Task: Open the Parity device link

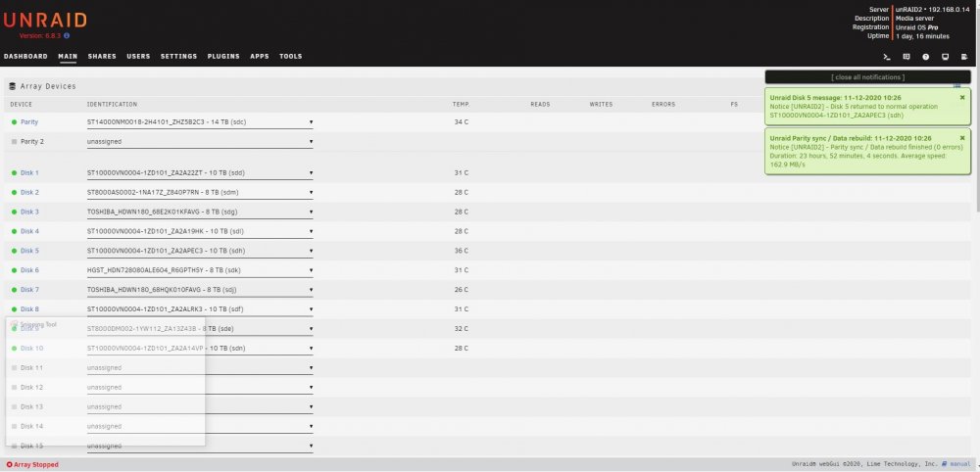Action: tap(29, 122)
